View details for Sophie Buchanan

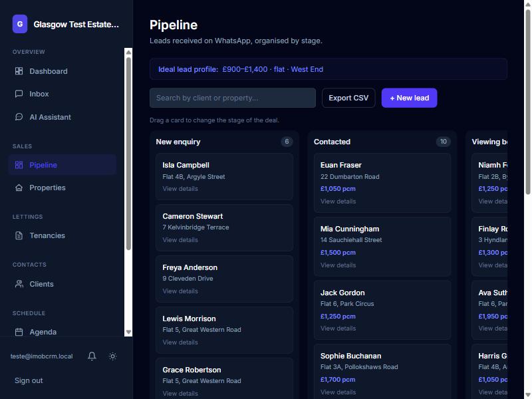point(338,392)
